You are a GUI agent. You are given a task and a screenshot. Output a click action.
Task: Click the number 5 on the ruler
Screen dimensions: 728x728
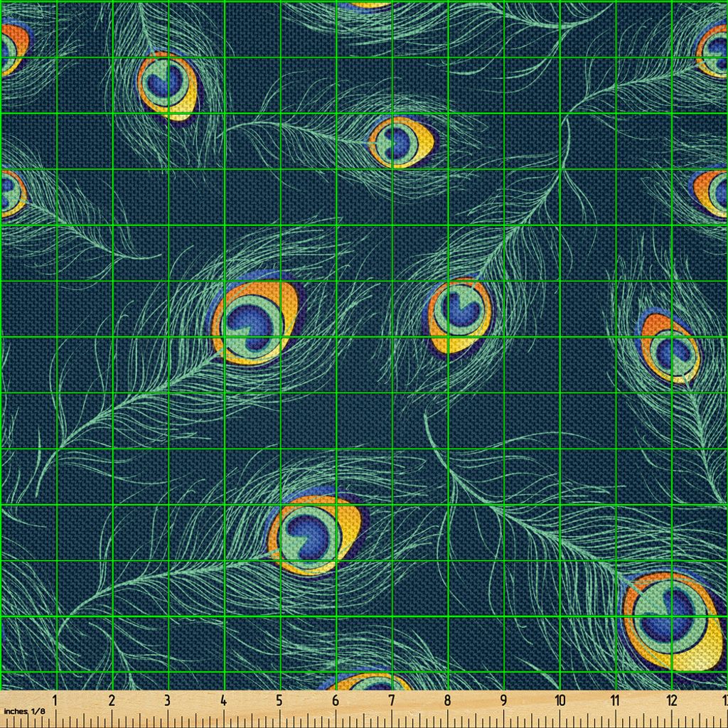coord(279,700)
